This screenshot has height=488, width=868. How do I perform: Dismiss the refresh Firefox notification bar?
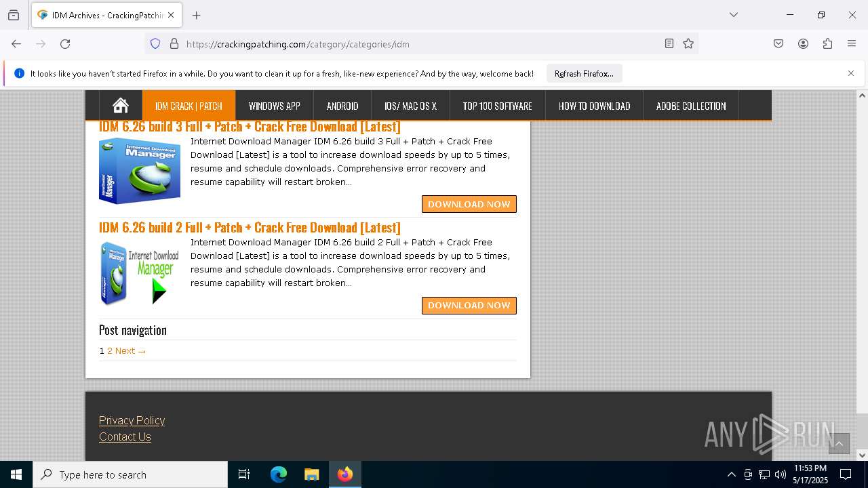coord(851,73)
